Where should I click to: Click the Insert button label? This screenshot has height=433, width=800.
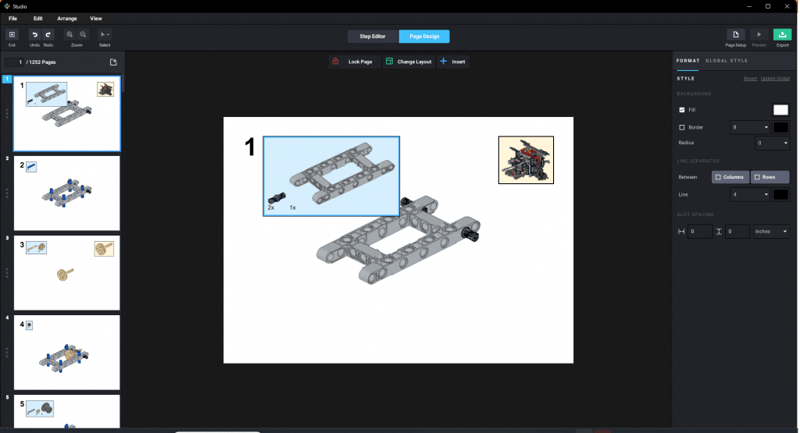458,62
